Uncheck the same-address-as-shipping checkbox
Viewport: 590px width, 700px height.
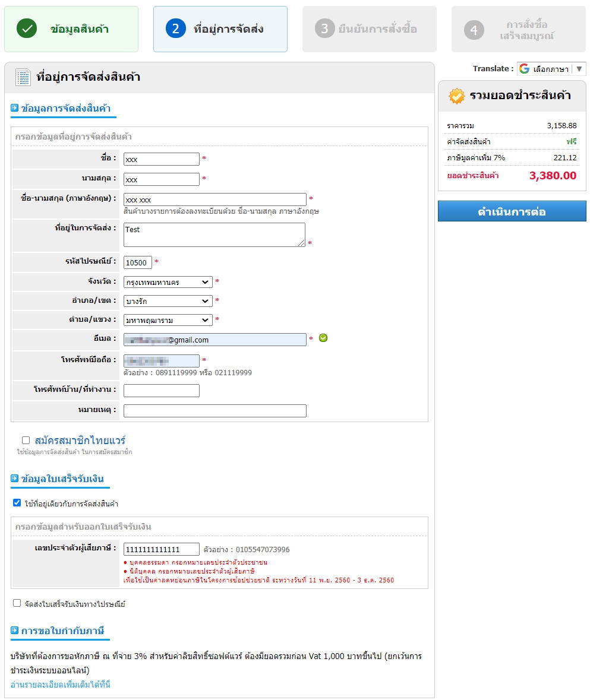[x=17, y=503]
